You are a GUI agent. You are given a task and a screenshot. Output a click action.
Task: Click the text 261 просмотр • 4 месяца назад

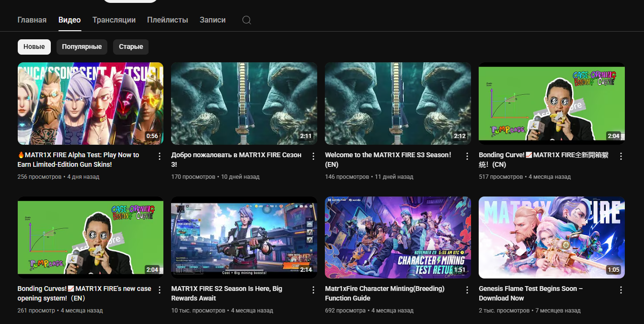(x=60, y=311)
